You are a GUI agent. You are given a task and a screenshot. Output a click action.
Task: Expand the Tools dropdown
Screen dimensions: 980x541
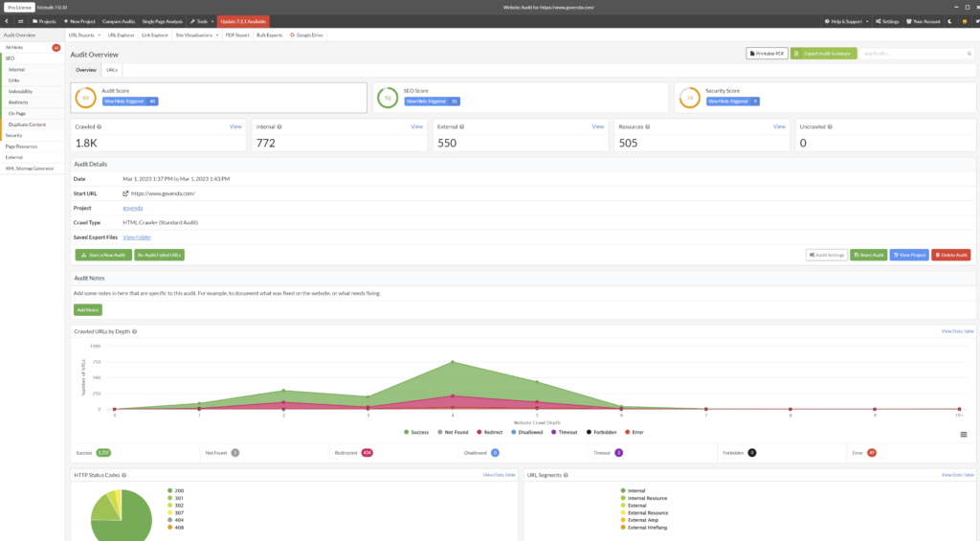(202, 21)
